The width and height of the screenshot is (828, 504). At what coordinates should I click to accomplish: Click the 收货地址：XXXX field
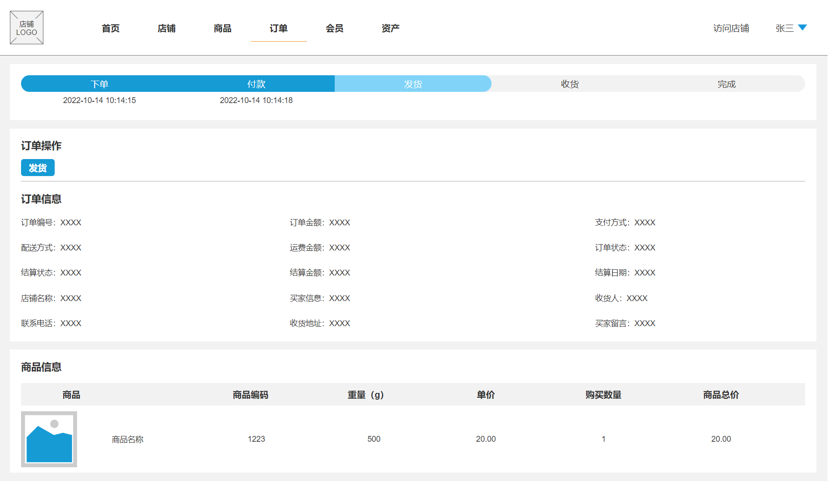coord(320,323)
